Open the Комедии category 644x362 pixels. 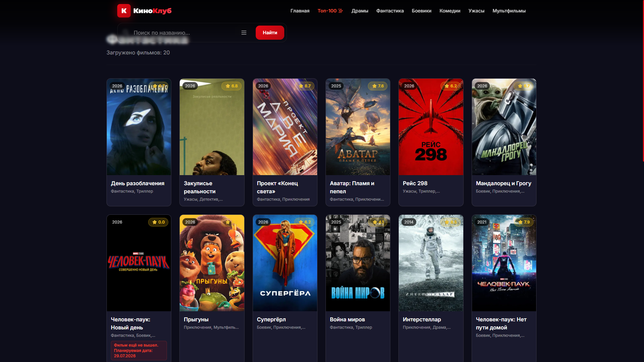(x=450, y=11)
